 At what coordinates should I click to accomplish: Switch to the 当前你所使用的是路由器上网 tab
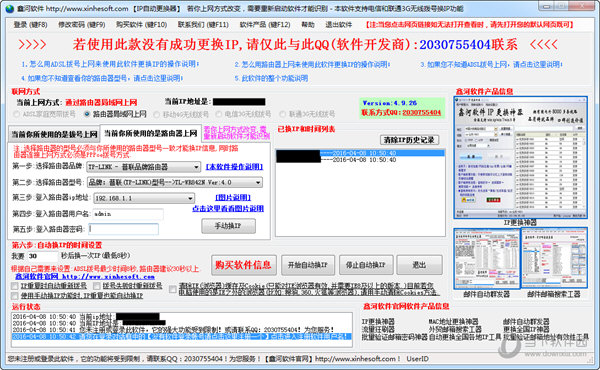click(150, 133)
